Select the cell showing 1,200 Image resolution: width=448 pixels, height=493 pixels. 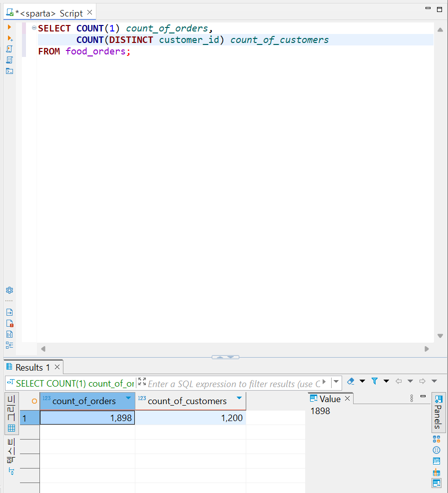point(190,418)
